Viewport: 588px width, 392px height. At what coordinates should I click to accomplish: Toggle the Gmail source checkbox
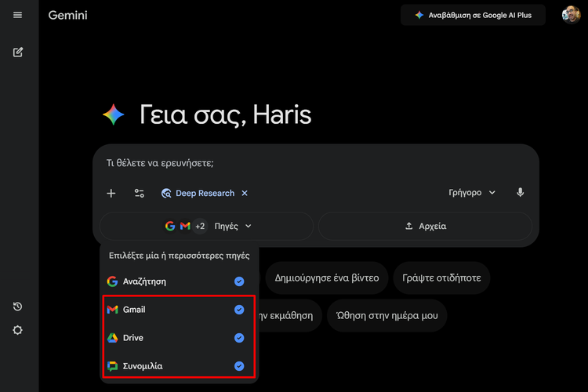(x=239, y=310)
